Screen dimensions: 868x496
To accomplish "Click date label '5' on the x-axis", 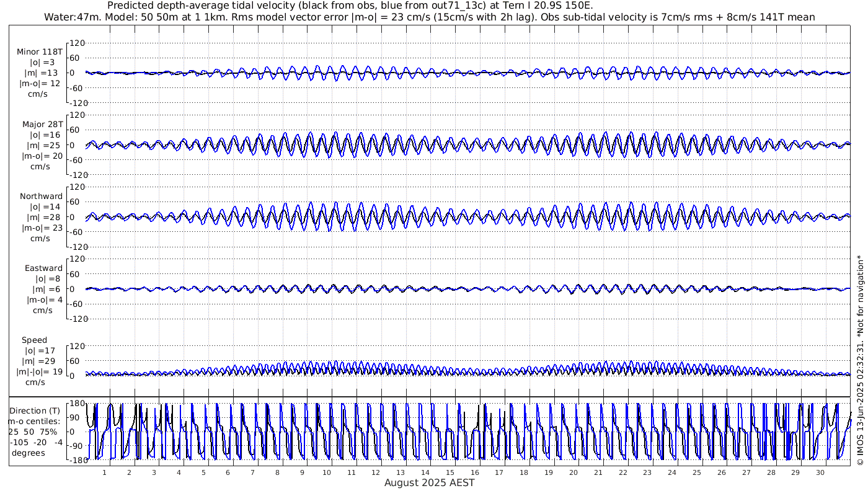I will coord(203,472).
